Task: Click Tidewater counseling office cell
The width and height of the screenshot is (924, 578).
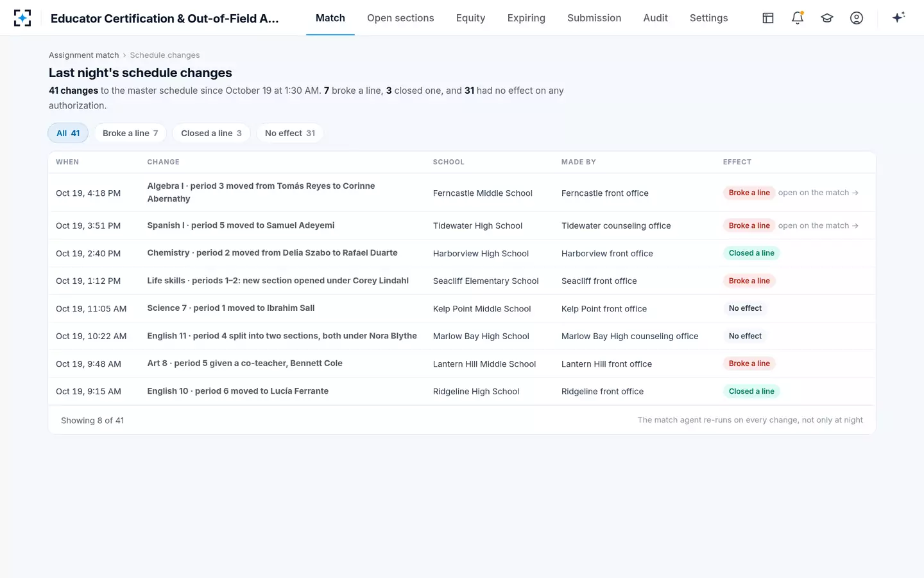Action: (616, 225)
